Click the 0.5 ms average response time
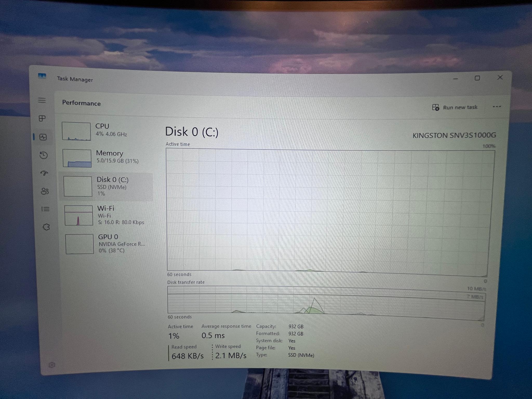The image size is (532, 399). point(213,336)
